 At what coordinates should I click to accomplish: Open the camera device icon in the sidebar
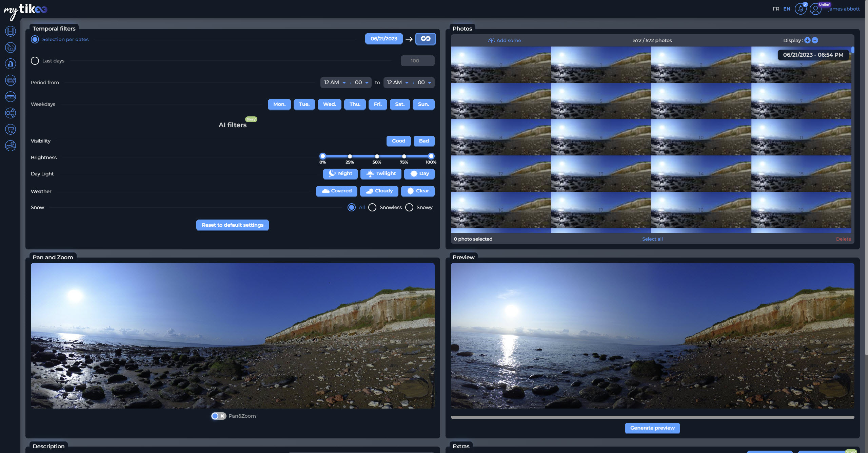[11, 97]
